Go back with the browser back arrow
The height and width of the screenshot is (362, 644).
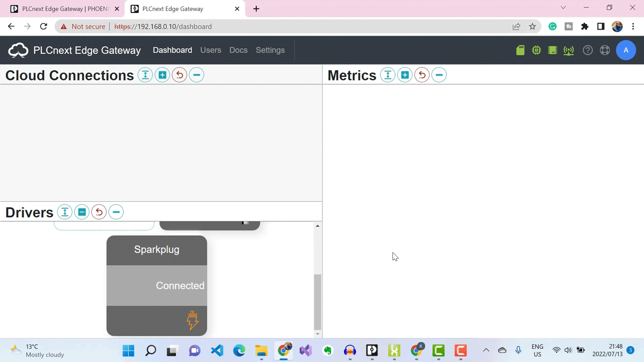[x=11, y=26]
